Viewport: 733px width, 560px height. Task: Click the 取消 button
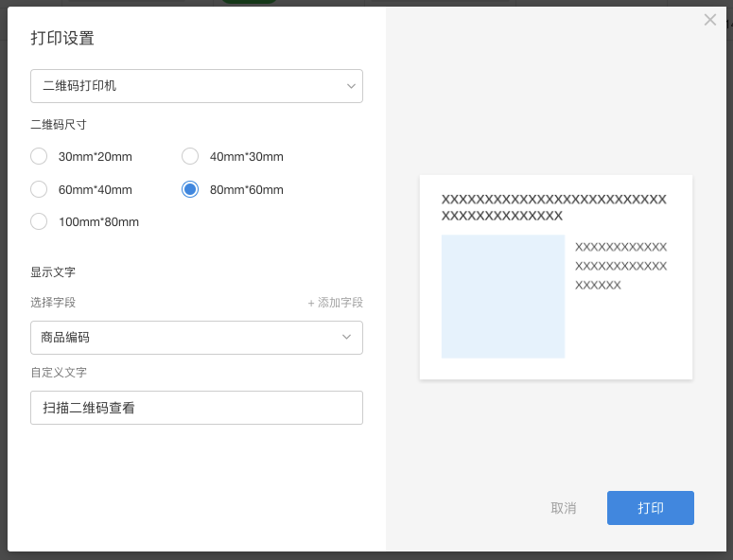pos(564,508)
